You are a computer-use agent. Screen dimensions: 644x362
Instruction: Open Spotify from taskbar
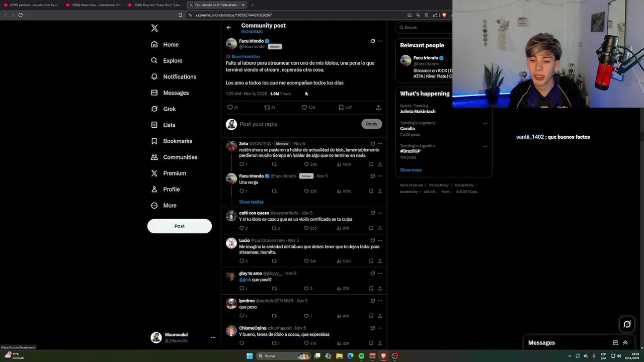361,356
